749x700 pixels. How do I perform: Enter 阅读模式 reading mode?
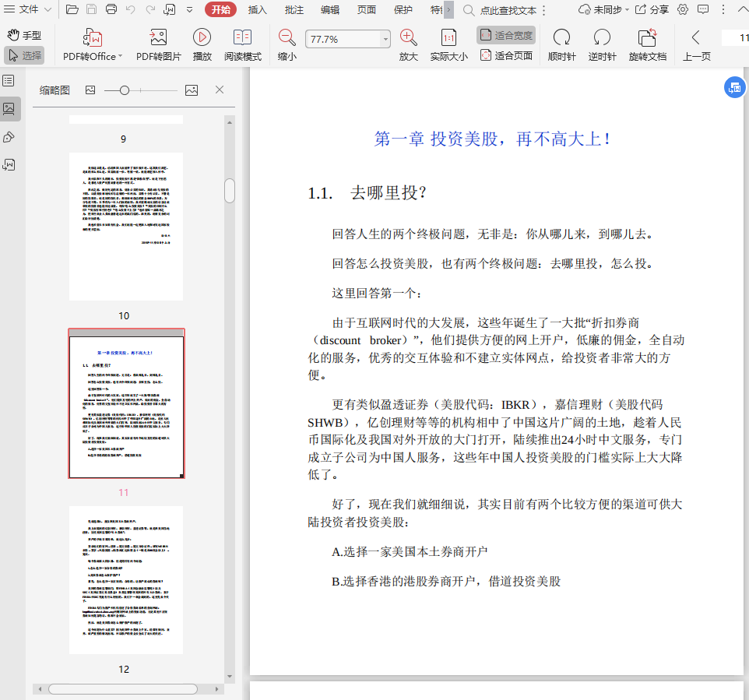pyautogui.click(x=242, y=37)
